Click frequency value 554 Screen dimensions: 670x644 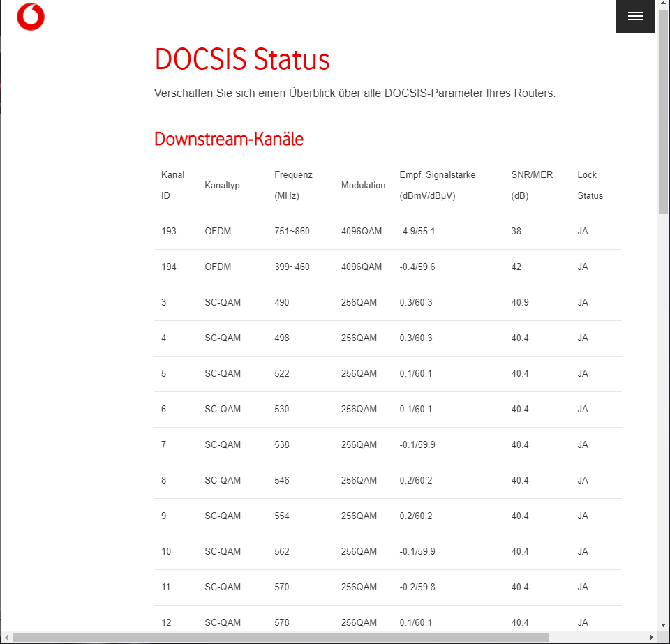[281, 516]
